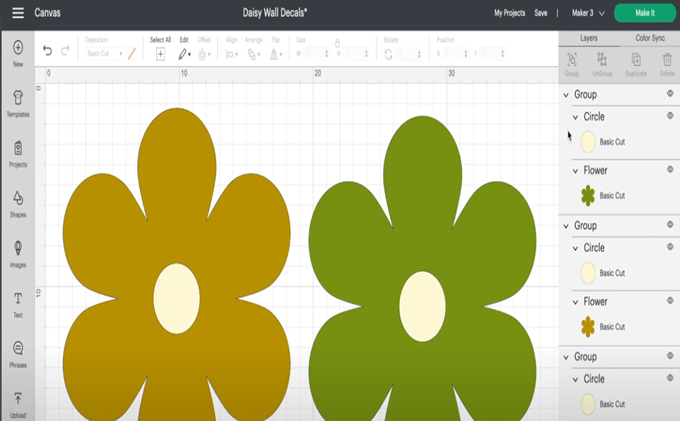Click the Width size input field

[316, 54]
